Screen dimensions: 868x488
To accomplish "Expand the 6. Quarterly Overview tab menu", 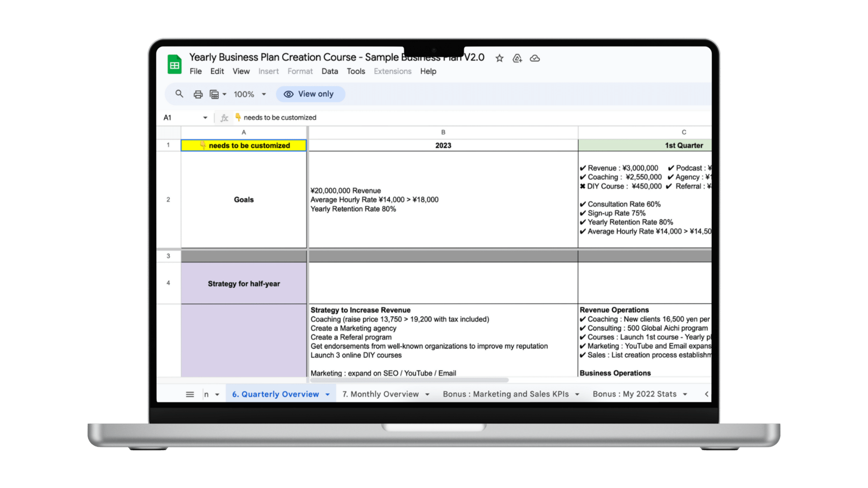I will tap(328, 394).
